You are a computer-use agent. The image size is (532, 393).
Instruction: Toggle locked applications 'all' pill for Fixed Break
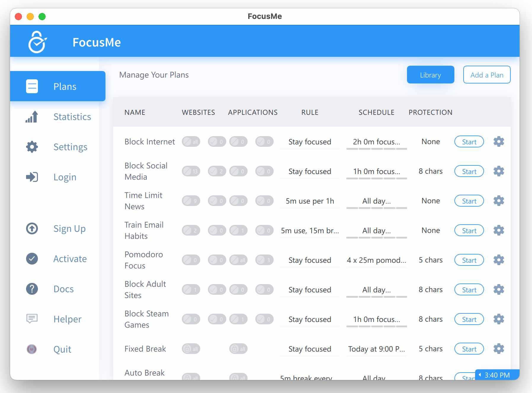[x=238, y=349]
